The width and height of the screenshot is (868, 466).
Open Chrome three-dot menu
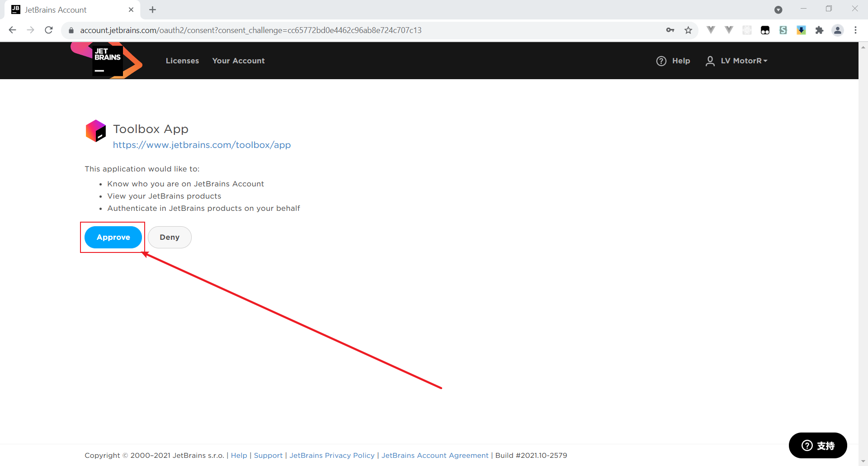click(x=855, y=30)
